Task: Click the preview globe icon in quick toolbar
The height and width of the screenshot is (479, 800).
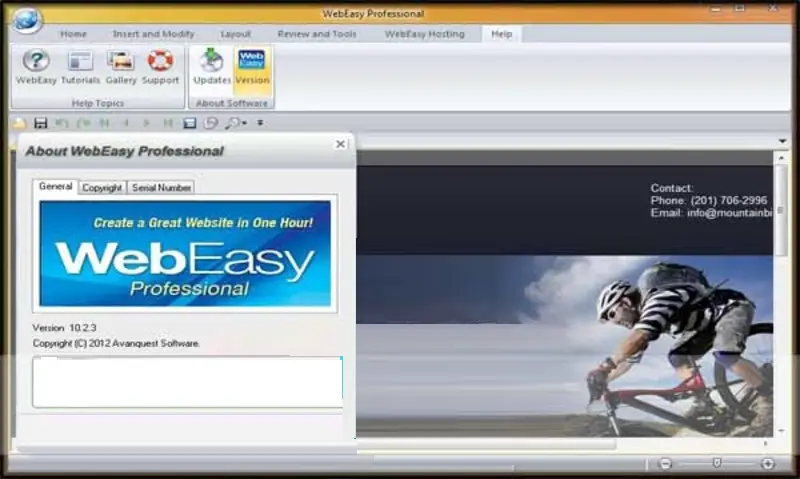Action: 211,123
